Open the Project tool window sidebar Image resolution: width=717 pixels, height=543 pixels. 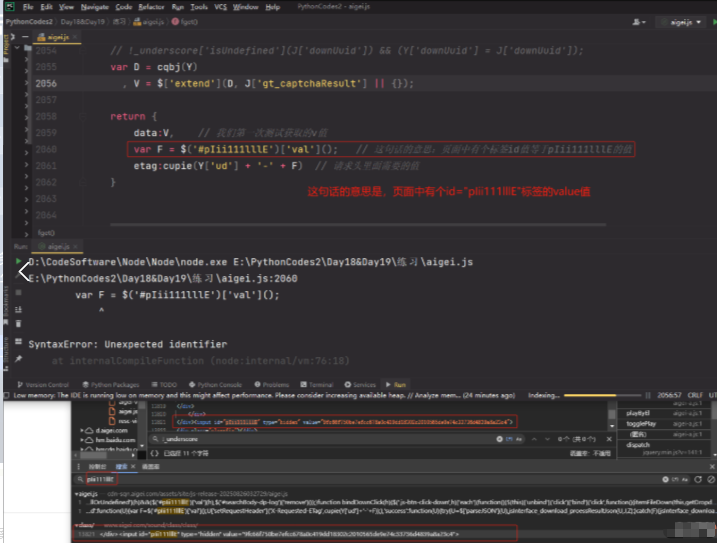(x=6, y=46)
